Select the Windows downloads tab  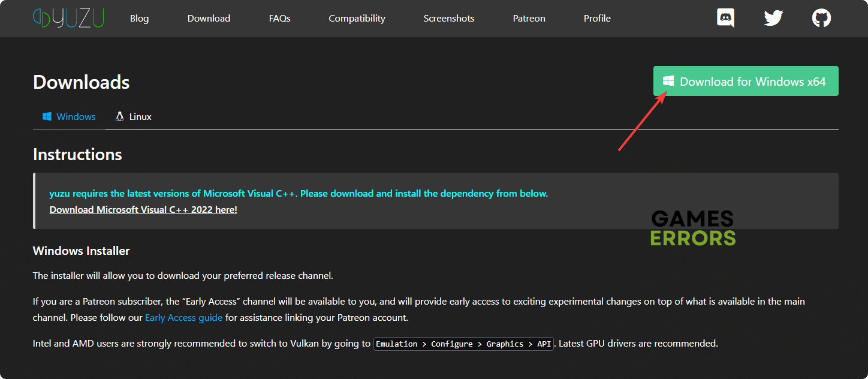[x=69, y=116]
